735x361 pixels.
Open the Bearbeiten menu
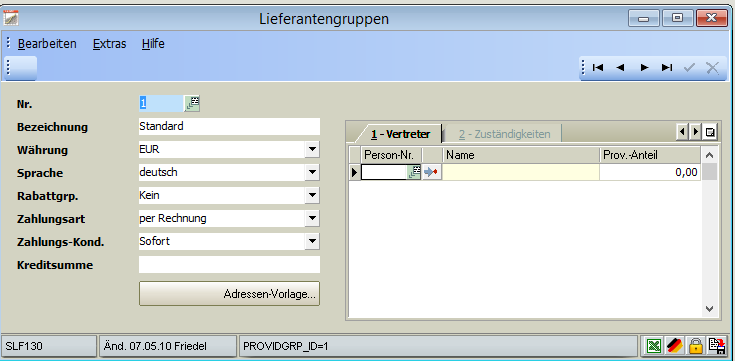[47, 44]
